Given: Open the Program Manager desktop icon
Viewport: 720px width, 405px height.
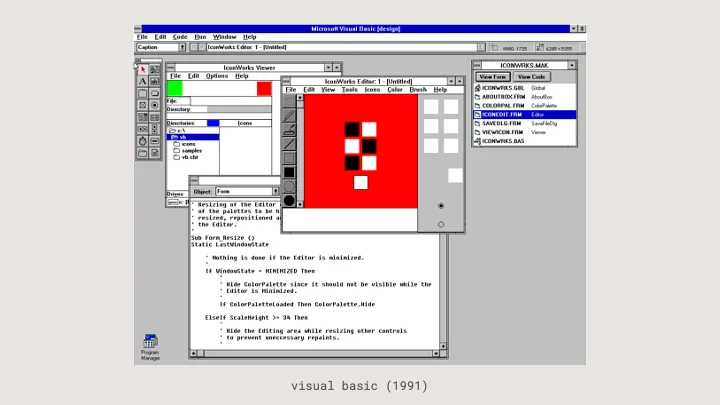Looking at the screenshot, I should coord(150,347).
